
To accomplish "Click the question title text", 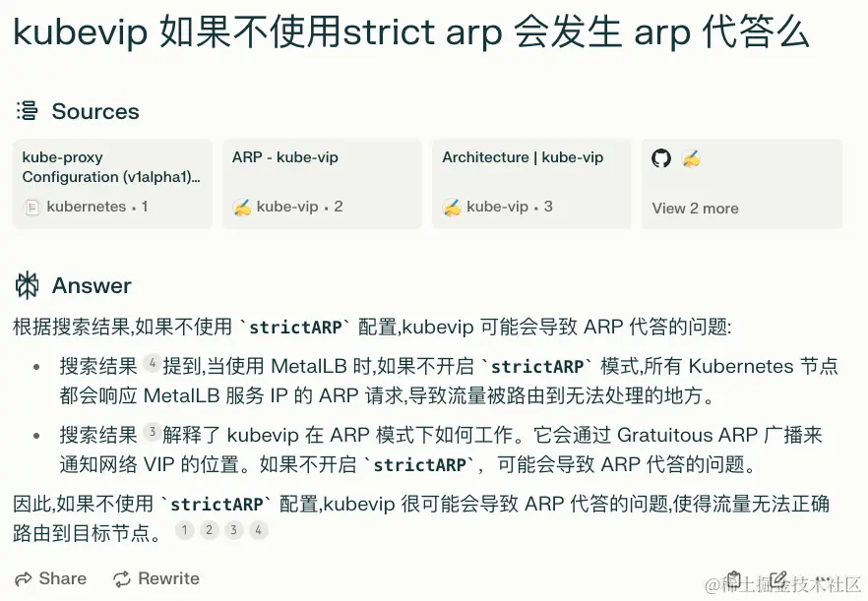I will click(x=410, y=31).
